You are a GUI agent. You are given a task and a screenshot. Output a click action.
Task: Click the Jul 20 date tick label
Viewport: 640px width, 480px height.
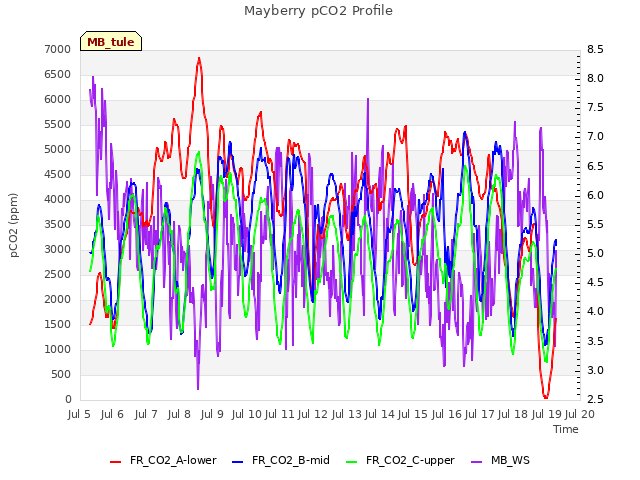580,414
